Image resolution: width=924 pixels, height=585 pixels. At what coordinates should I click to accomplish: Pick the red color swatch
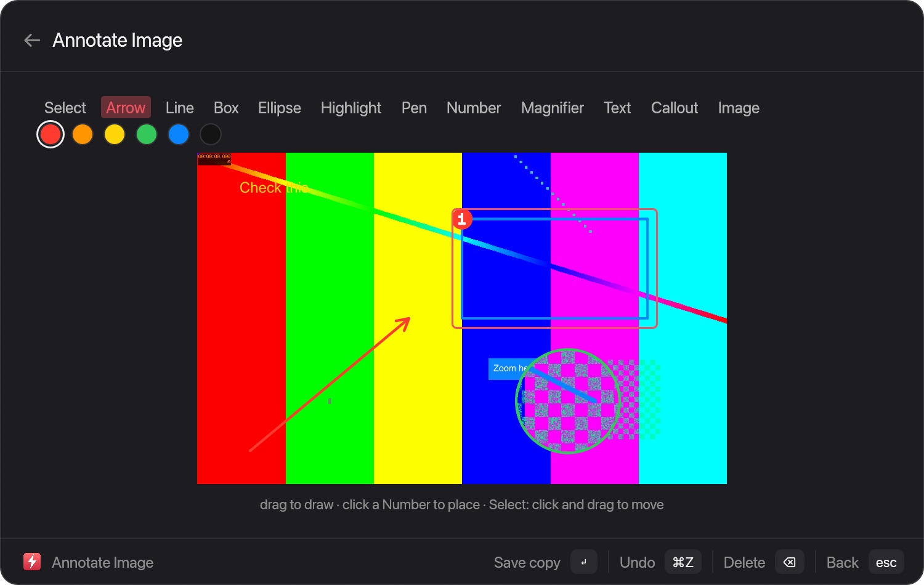pyautogui.click(x=51, y=134)
